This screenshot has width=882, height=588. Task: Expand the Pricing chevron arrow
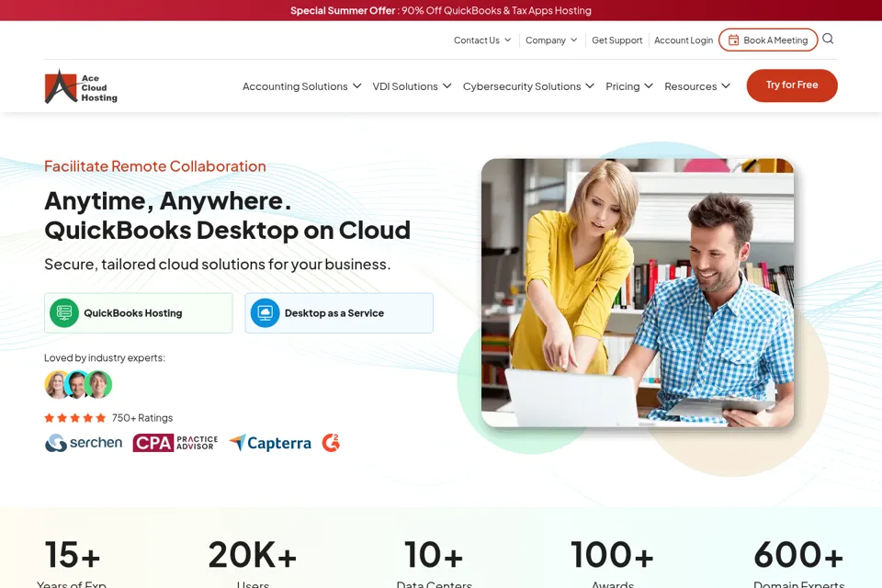click(x=649, y=86)
